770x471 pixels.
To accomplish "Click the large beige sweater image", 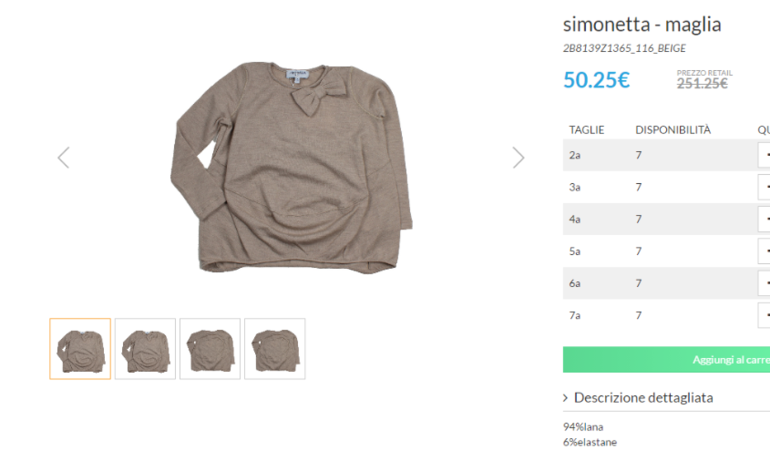I will coord(290,165).
